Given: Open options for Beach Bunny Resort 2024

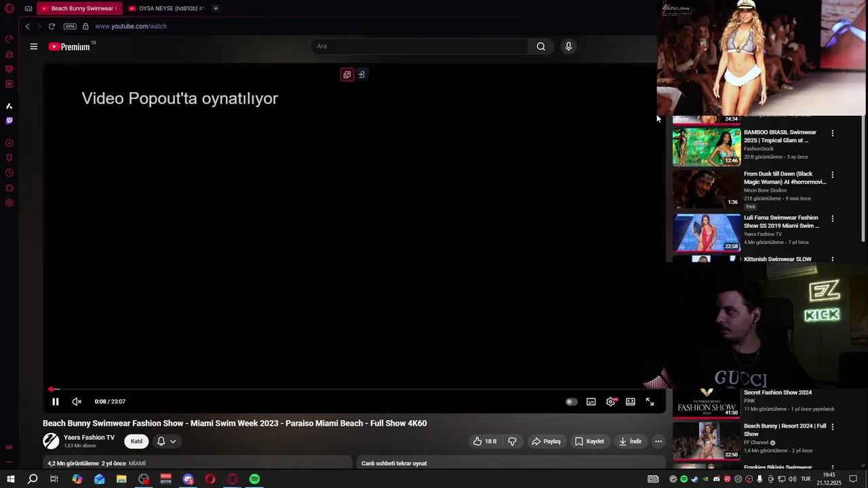Looking at the screenshot, I should click(x=833, y=427).
